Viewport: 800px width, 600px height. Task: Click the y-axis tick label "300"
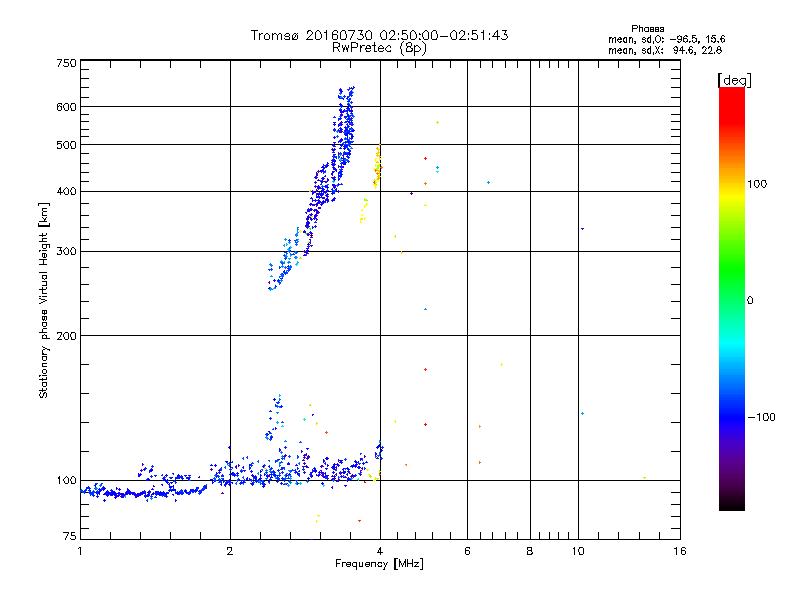[x=66, y=251]
